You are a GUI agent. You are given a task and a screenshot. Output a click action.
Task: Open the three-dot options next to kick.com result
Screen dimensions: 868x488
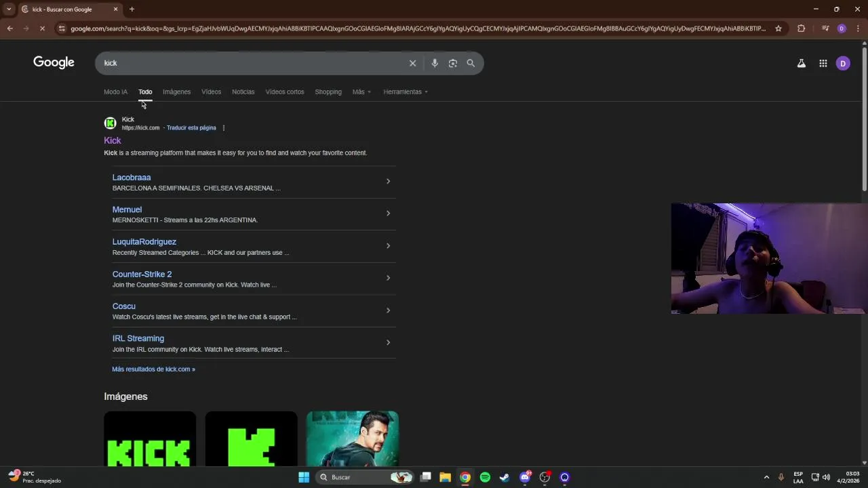click(223, 127)
